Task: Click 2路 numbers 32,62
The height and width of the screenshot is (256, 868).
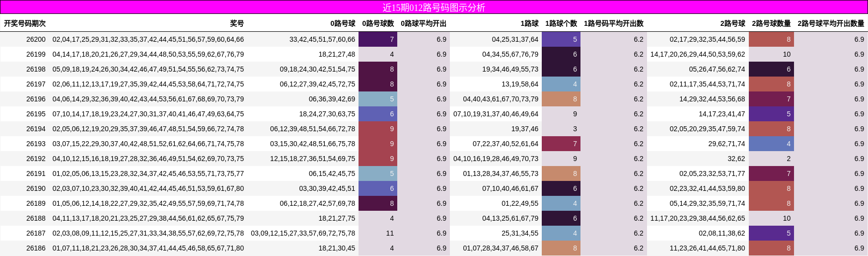Action: pyautogui.click(x=736, y=159)
